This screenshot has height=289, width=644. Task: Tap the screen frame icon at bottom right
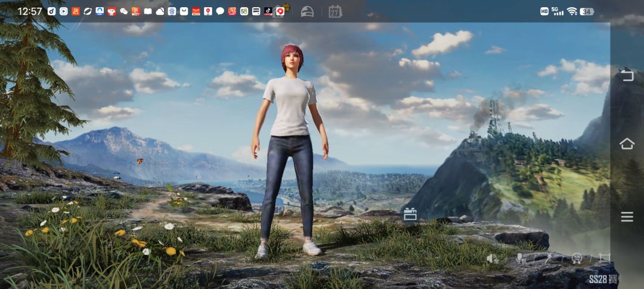tap(605, 258)
